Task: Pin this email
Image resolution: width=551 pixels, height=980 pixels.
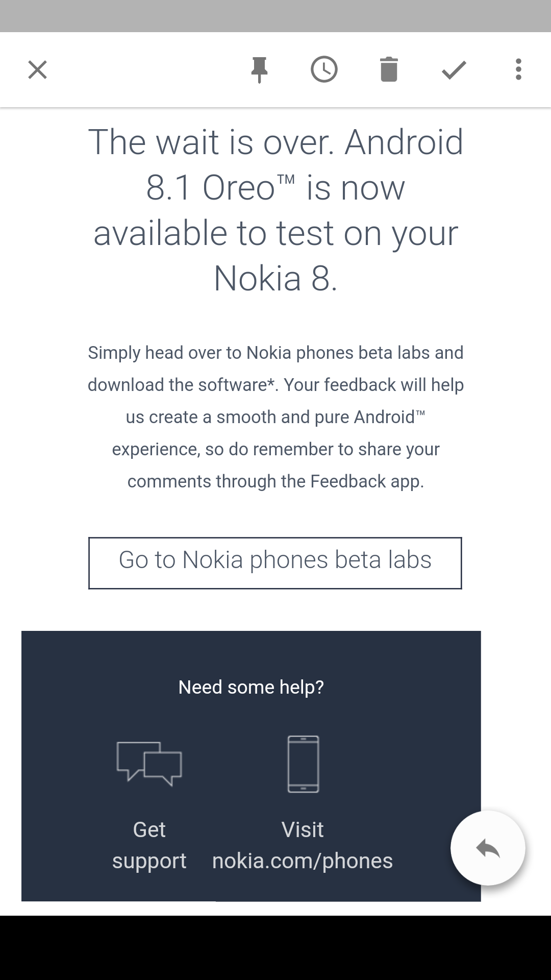Action: [259, 70]
